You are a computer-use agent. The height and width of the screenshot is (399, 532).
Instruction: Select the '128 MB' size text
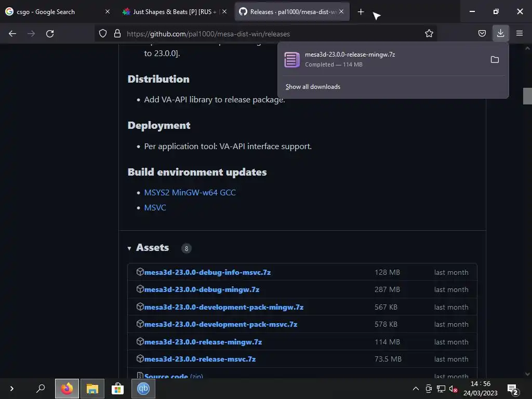click(x=387, y=272)
